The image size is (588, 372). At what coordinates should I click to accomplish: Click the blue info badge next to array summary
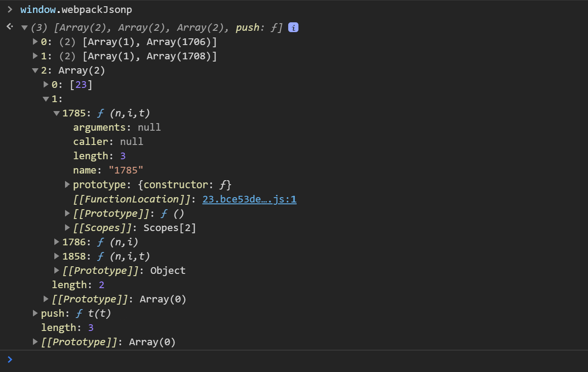click(x=293, y=27)
